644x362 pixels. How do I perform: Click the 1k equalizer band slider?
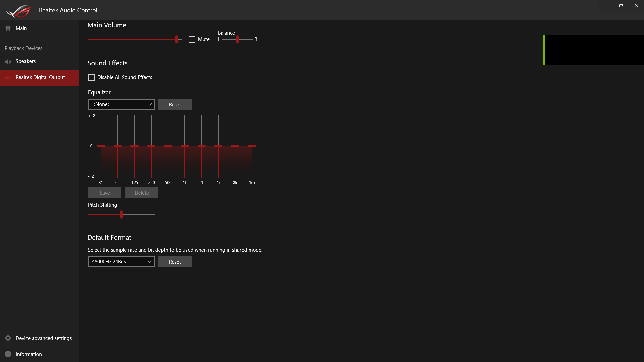pyautogui.click(x=185, y=146)
